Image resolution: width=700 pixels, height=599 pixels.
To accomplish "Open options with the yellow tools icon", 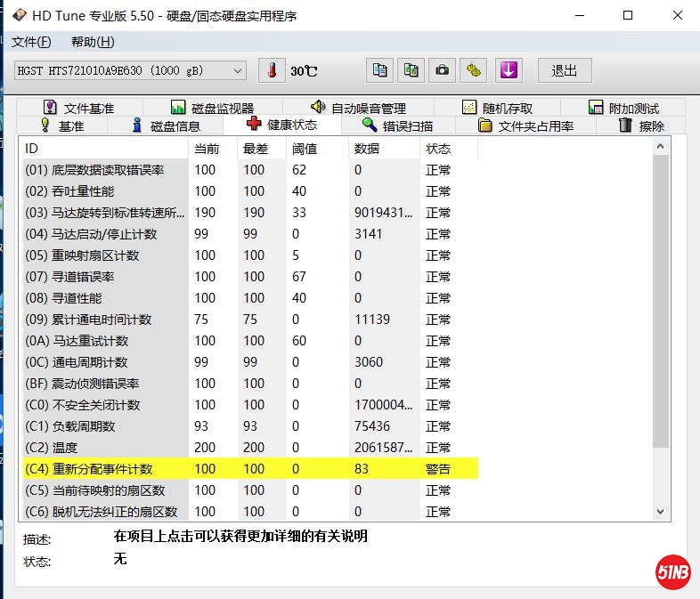I will (474, 70).
